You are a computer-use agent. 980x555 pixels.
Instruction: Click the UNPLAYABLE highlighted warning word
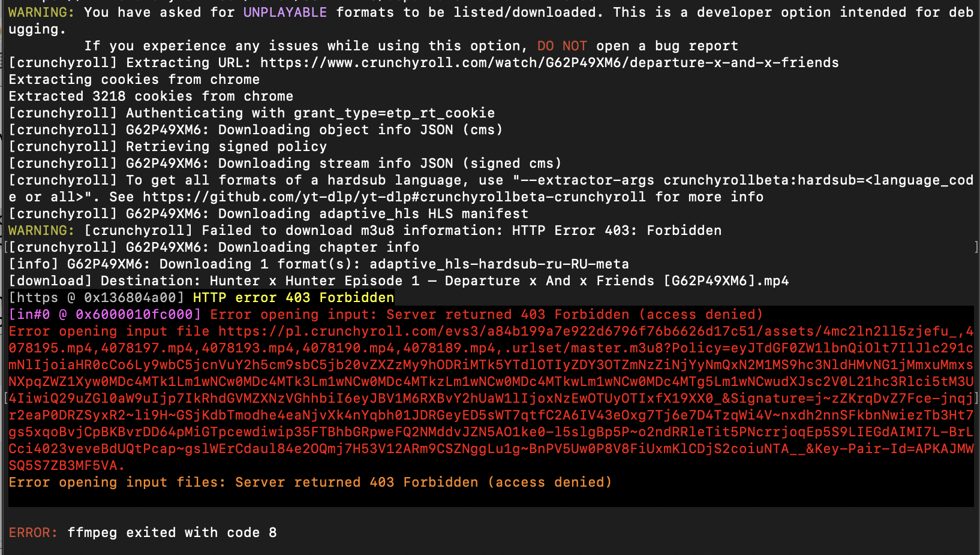coord(285,12)
